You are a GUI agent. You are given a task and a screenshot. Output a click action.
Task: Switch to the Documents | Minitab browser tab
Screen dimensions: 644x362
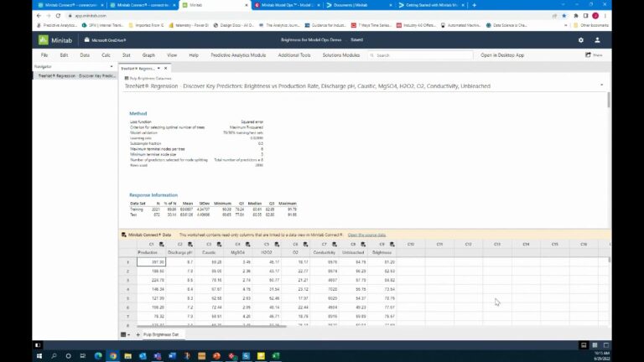click(359, 5)
